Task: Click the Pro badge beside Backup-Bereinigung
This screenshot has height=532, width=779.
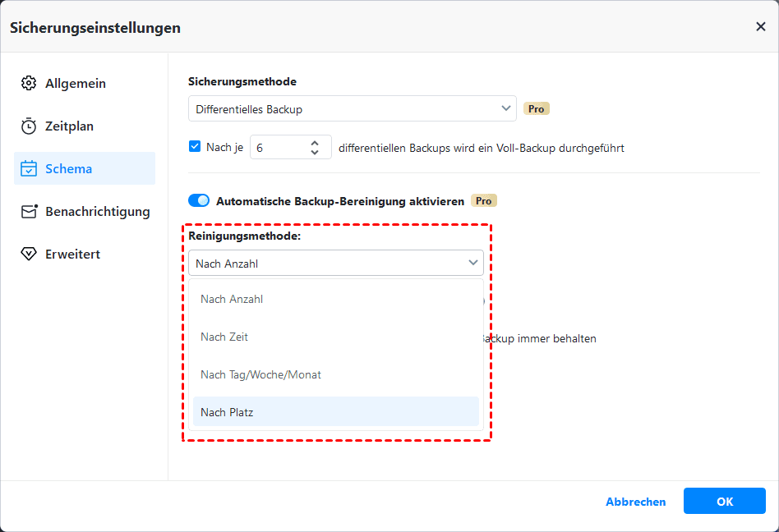Action: pyautogui.click(x=483, y=201)
